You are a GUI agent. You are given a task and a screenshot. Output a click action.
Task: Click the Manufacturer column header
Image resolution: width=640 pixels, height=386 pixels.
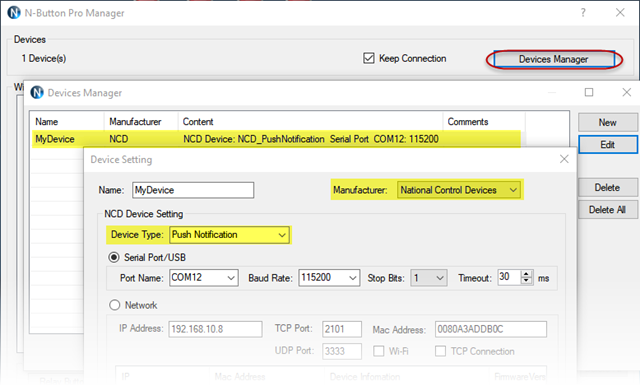point(141,122)
